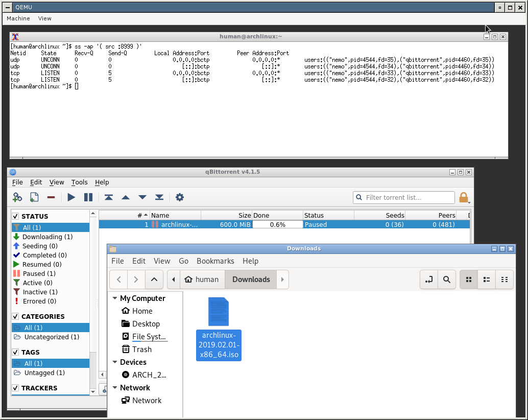
Task: Collapse the Devices section
Action: (x=114, y=362)
